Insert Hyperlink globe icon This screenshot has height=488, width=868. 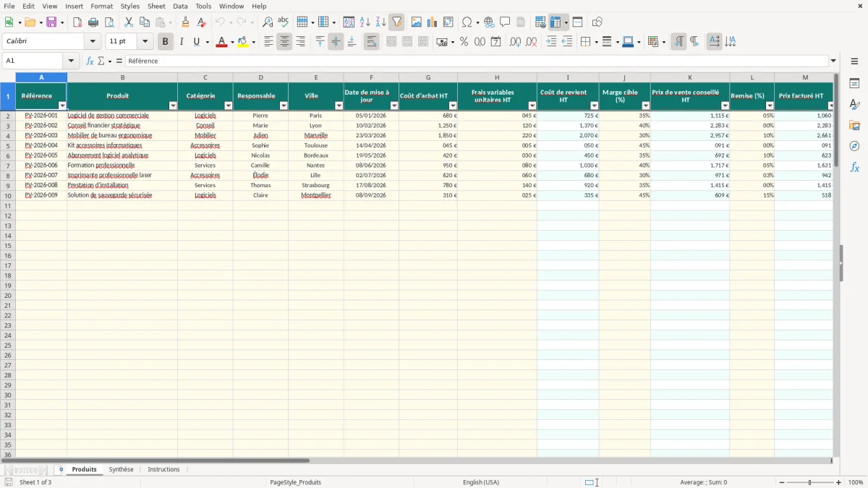tap(489, 22)
